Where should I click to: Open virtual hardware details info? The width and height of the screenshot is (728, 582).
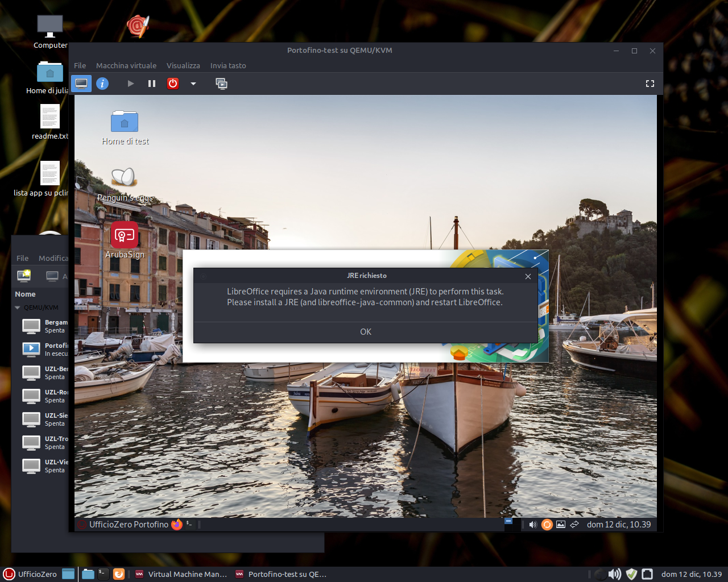coord(102,84)
